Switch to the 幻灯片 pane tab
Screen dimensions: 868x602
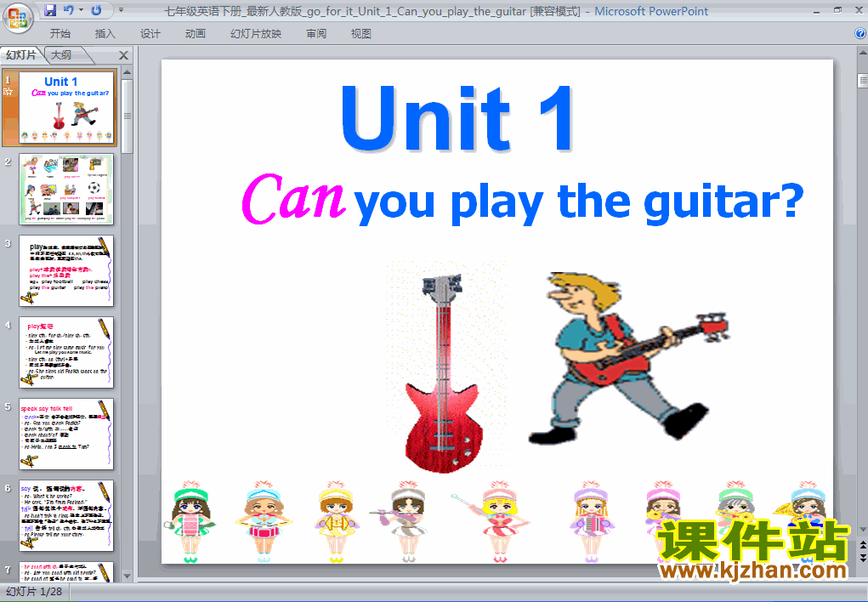click(x=21, y=54)
